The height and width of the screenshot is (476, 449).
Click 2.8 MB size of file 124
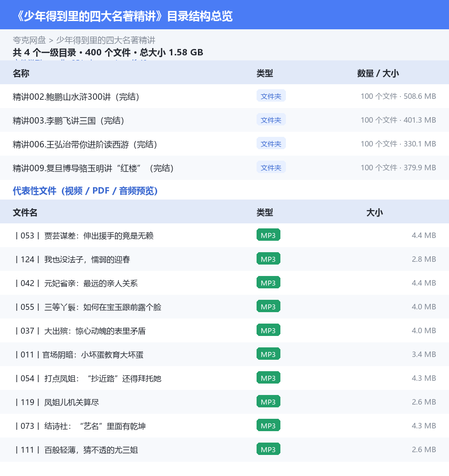tap(424, 259)
